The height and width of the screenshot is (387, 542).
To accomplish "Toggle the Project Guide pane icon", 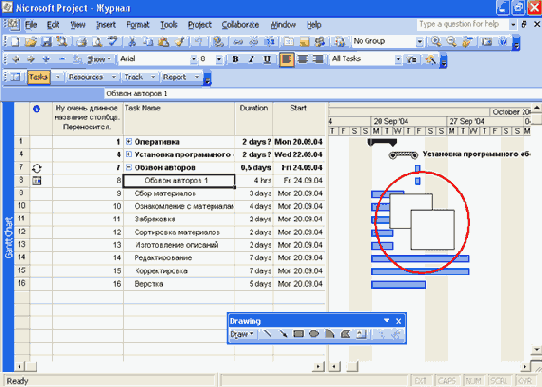I will 15,77.
